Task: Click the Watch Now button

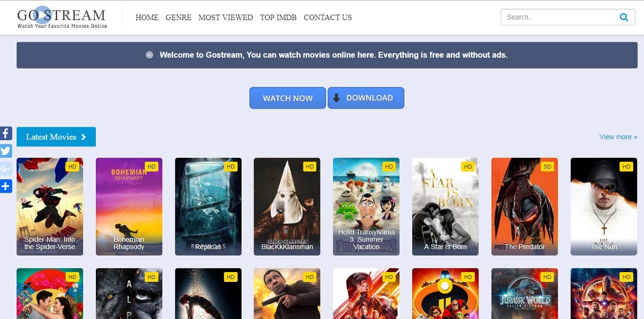Action: pyautogui.click(x=287, y=98)
